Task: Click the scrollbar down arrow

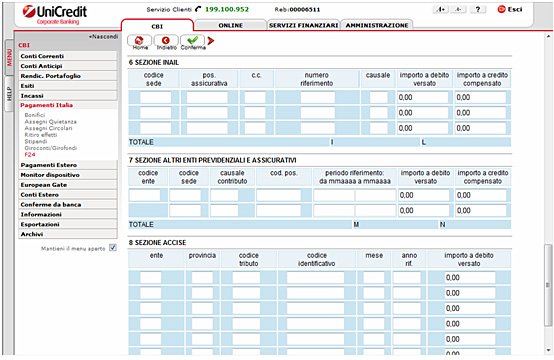Action: click(548, 350)
